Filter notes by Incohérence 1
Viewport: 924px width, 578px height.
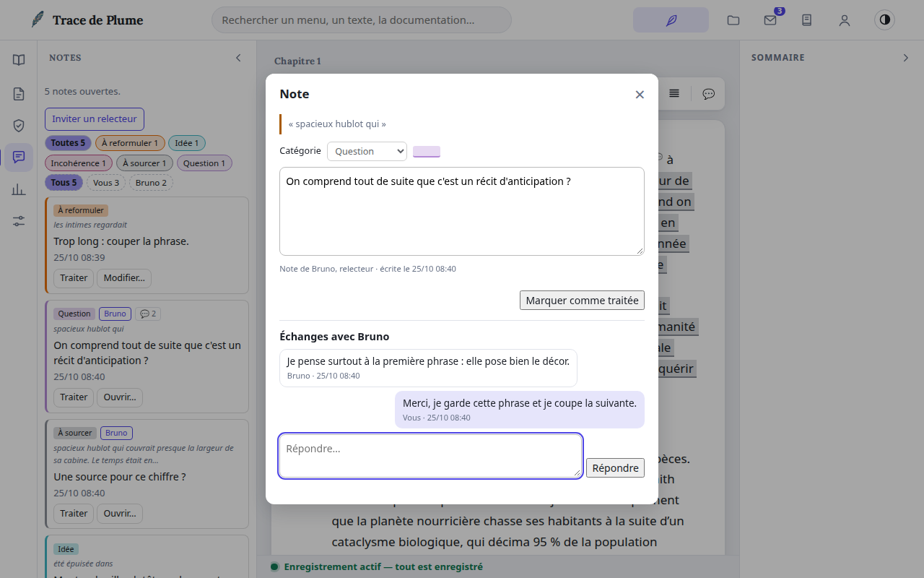coord(79,163)
